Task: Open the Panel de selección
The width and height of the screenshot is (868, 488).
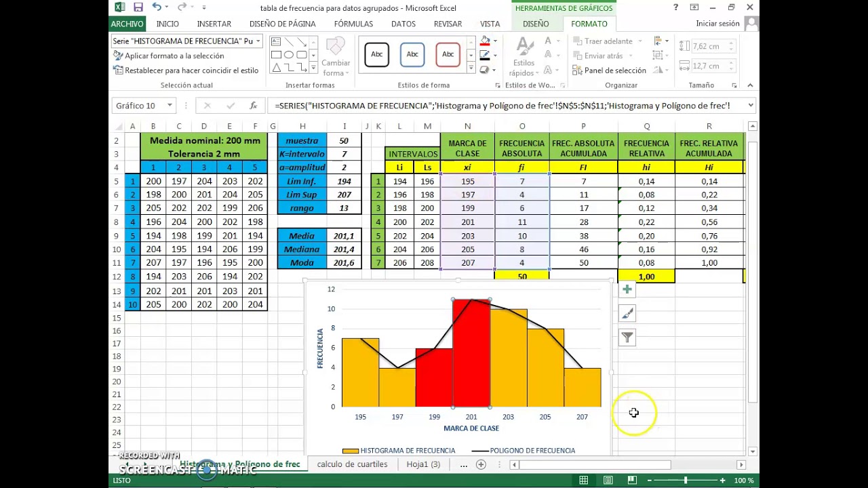Action: [609, 70]
